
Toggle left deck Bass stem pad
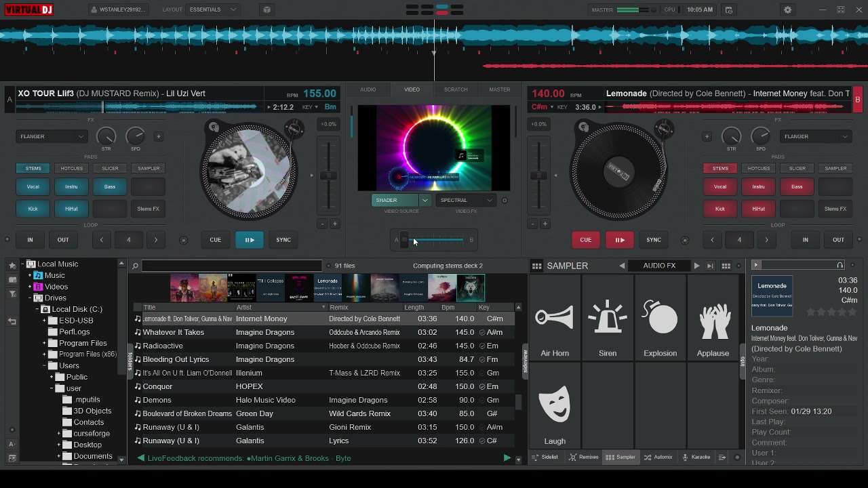tap(110, 186)
